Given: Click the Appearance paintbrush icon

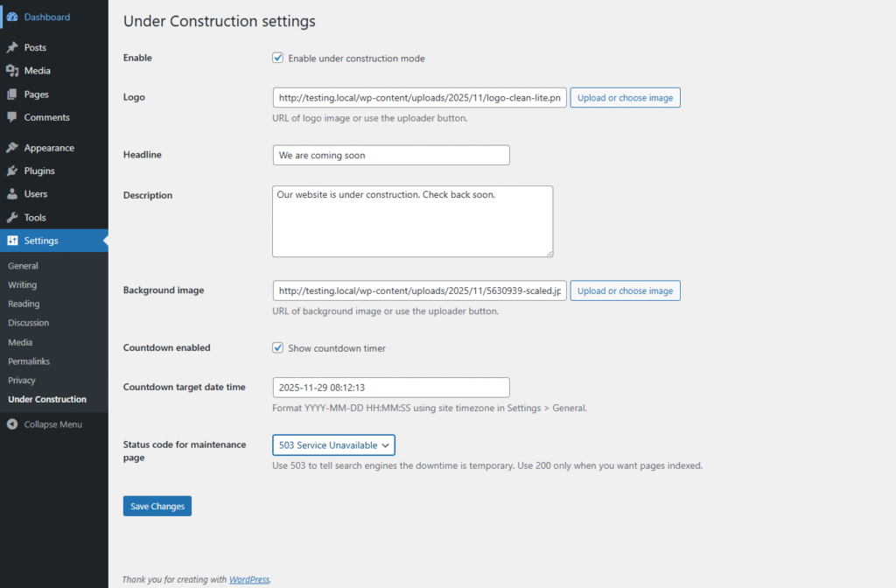Looking at the screenshot, I should [11, 148].
